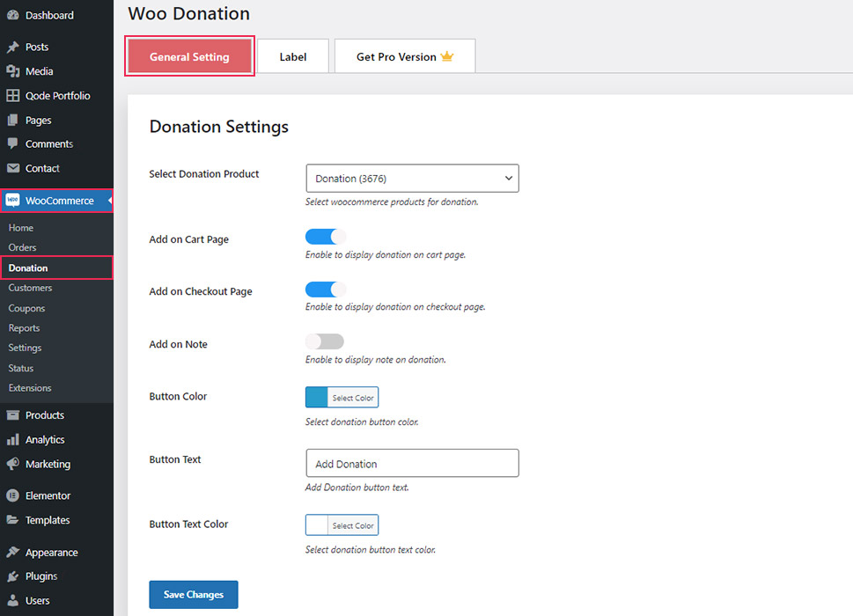Disable the Add on Cart Page toggle

click(326, 237)
